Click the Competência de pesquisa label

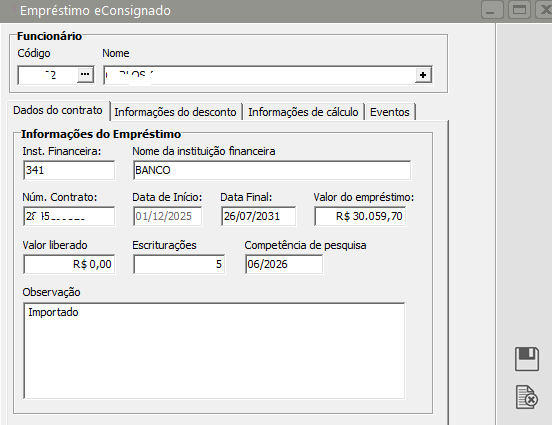point(306,245)
